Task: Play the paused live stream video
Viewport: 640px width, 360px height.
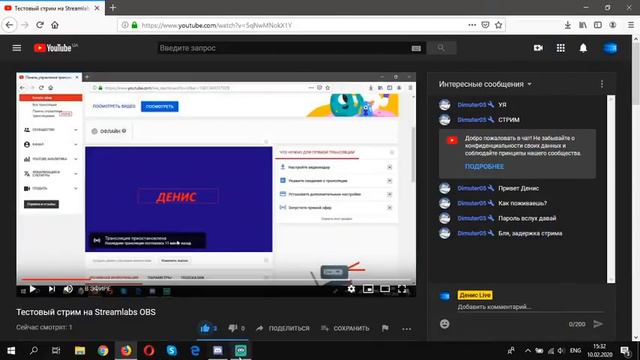Action: (x=32, y=289)
